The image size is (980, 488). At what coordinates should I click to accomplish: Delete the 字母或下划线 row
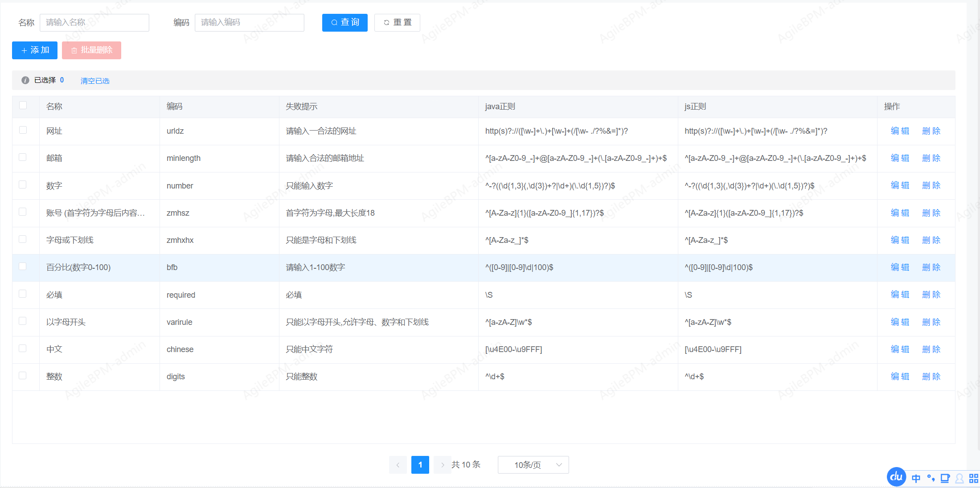coord(931,240)
